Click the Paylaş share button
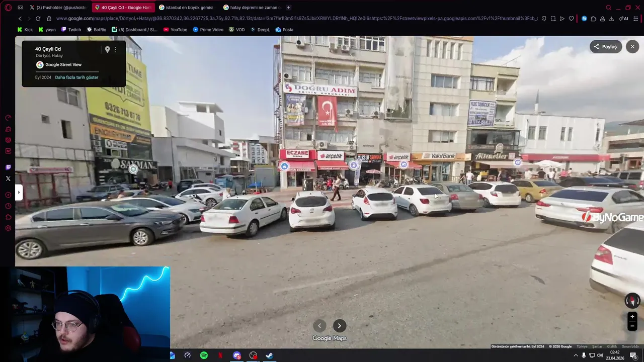Viewport: 644px width, 362px height. tap(606, 47)
